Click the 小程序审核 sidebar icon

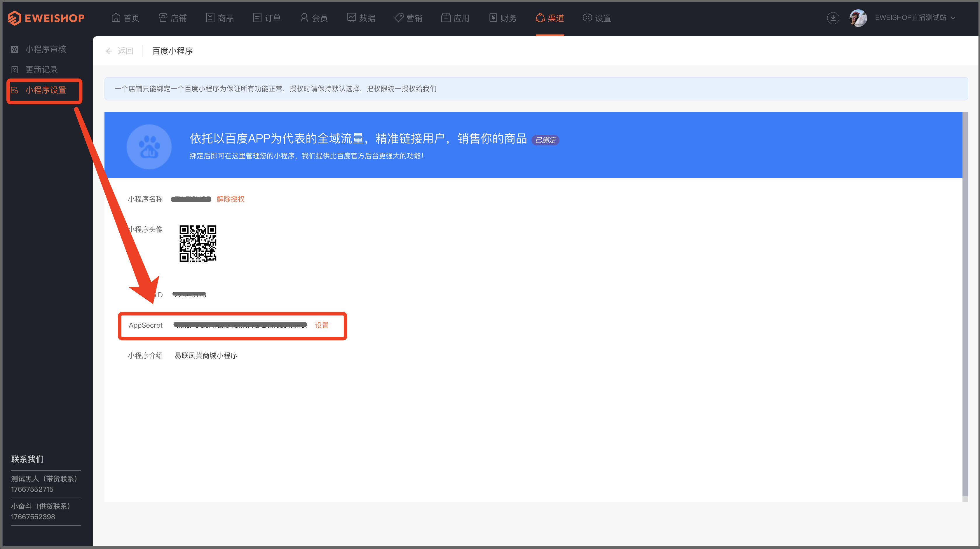pyautogui.click(x=15, y=49)
